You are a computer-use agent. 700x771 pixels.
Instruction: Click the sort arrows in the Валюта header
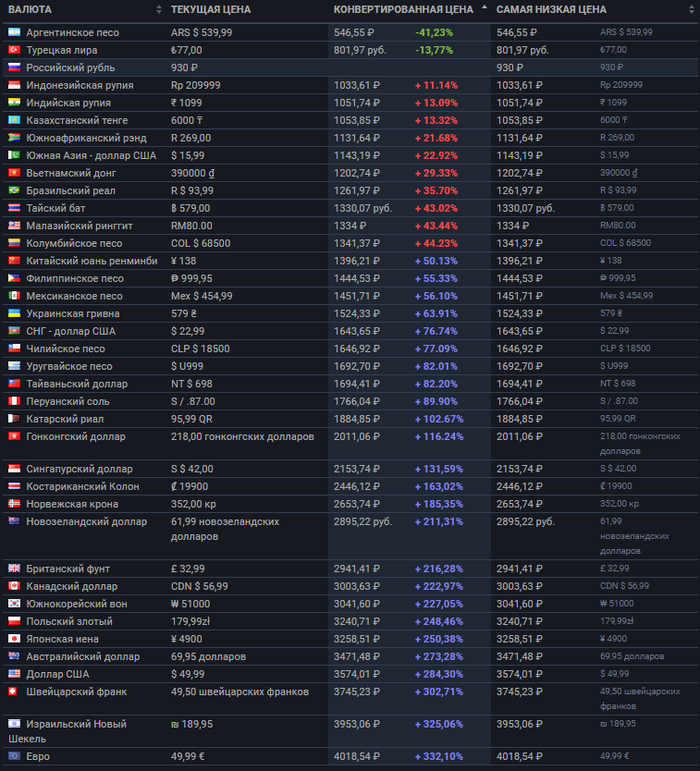(x=158, y=9)
